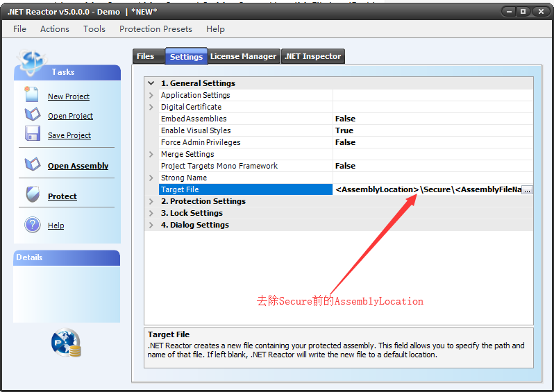Open the Tools menu
554x392 pixels.
[x=94, y=29]
